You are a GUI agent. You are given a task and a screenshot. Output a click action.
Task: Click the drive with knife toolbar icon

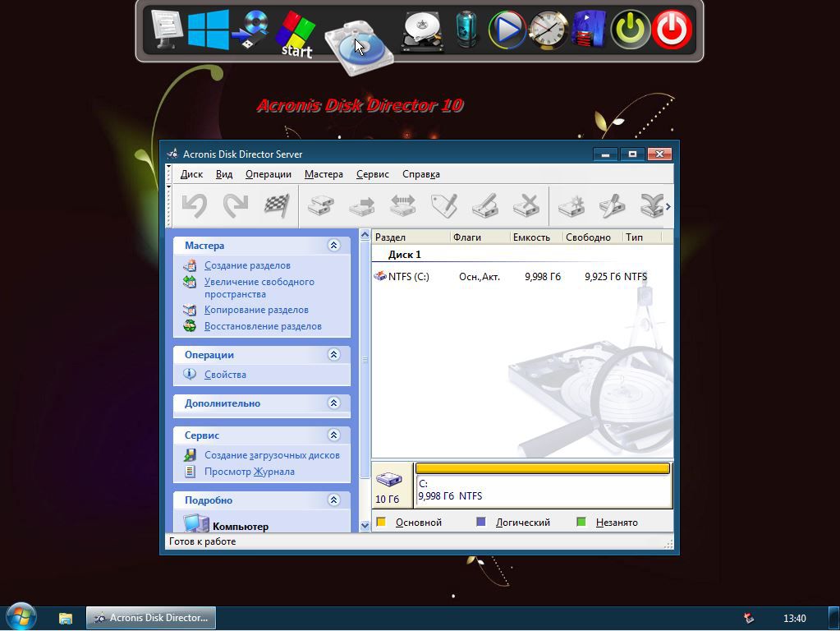click(613, 206)
